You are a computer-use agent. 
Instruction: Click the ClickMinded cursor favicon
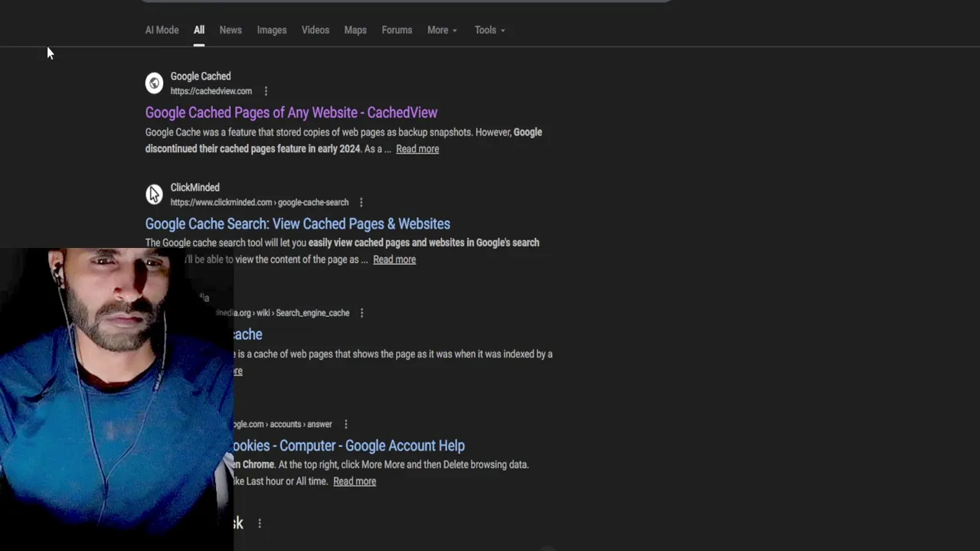(x=155, y=194)
